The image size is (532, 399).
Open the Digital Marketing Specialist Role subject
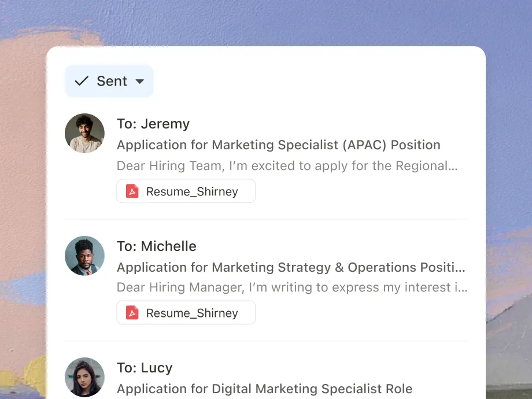click(264, 389)
